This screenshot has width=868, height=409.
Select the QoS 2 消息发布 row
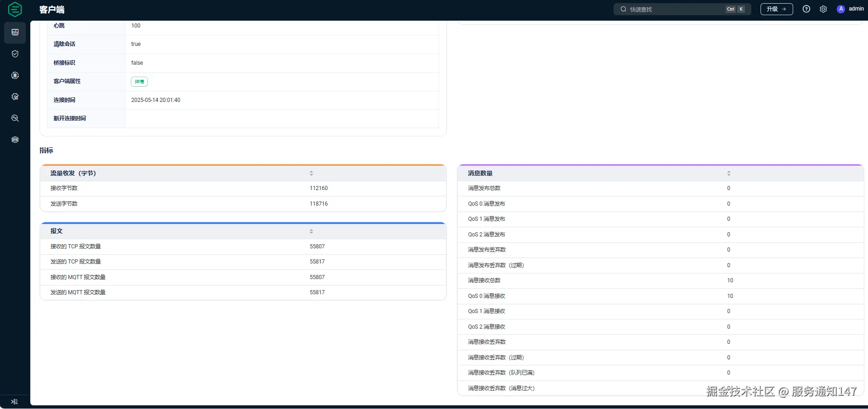[660, 235]
